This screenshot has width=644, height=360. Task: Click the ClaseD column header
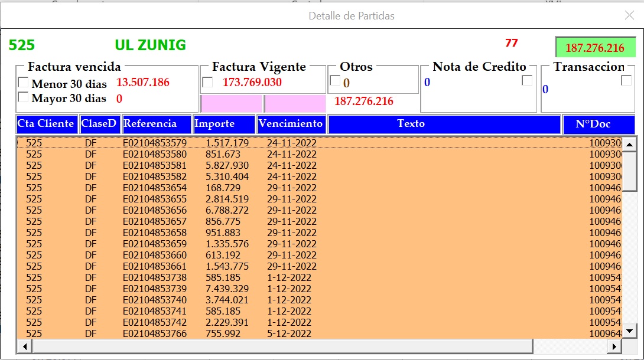click(99, 124)
